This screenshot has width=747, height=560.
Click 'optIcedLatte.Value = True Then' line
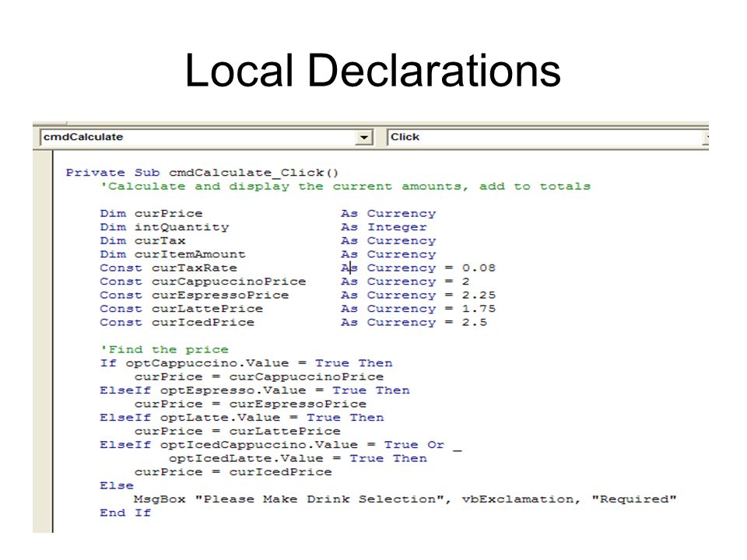(x=298, y=459)
